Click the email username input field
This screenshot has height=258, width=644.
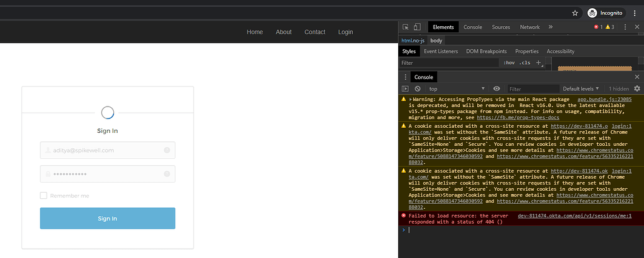[x=108, y=150]
